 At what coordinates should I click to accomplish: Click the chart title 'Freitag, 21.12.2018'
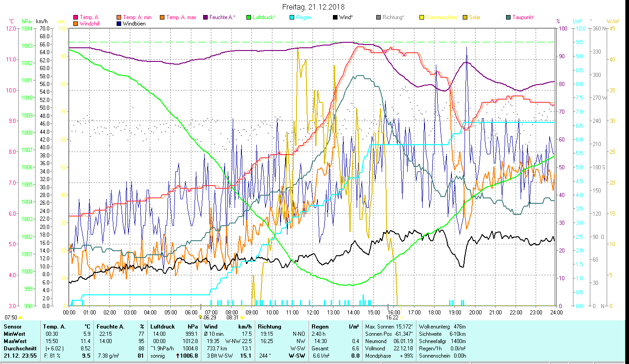(x=313, y=7)
